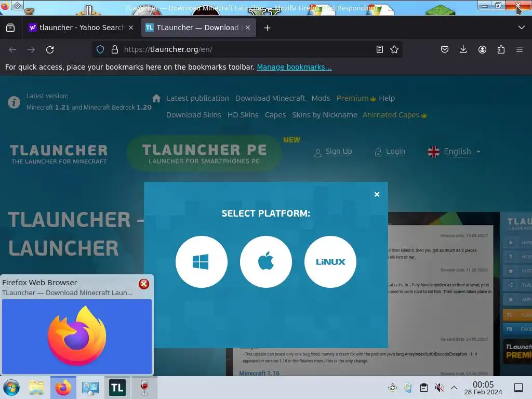This screenshot has height=399, width=532.
Task: Open the file manager taskbar icon
Action: (36, 388)
